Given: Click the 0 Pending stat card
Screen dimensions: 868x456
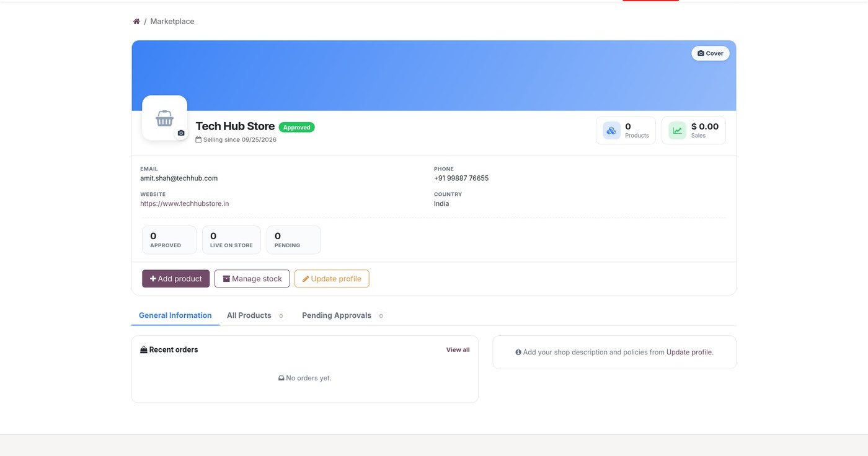Looking at the screenshot, I should point(294,240).
